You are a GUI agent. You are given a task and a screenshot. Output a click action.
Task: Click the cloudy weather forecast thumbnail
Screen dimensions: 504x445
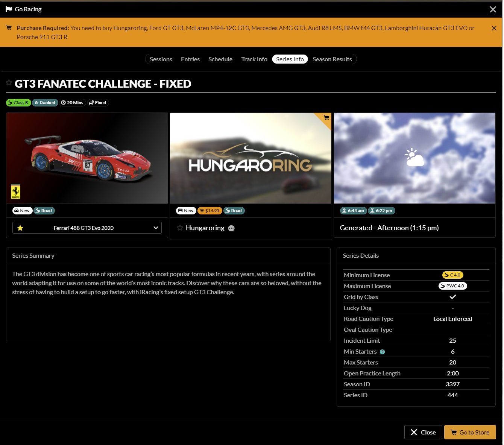[414, 158]
